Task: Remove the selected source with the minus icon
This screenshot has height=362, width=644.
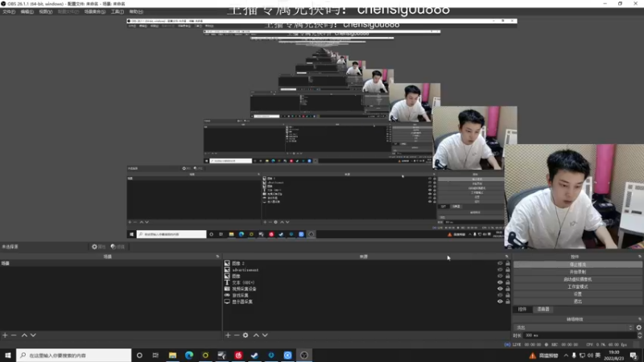Action: pos(237,335)
